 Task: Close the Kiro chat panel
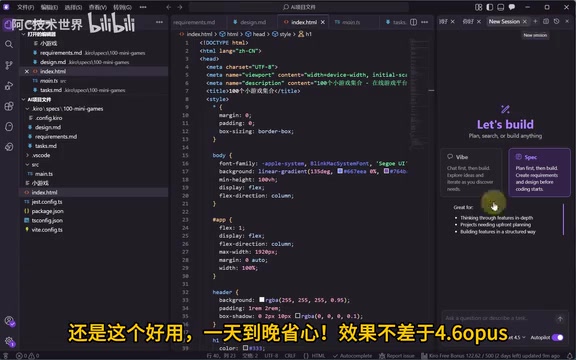(x=567, y=21)
